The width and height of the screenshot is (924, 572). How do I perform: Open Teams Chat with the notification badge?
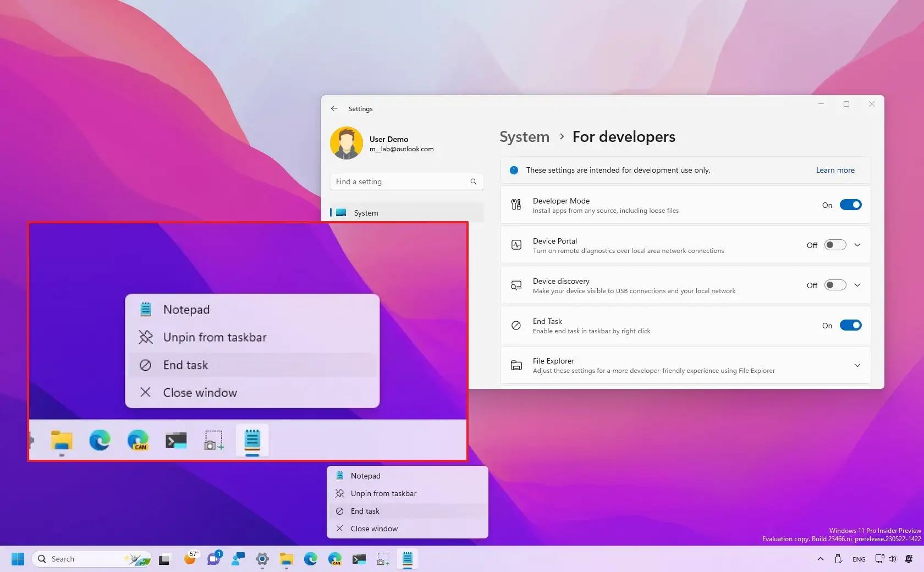coord(214,559)
